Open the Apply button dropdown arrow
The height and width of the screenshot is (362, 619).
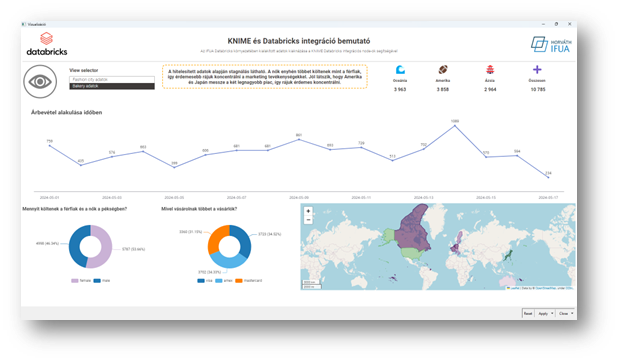point(552,313)
